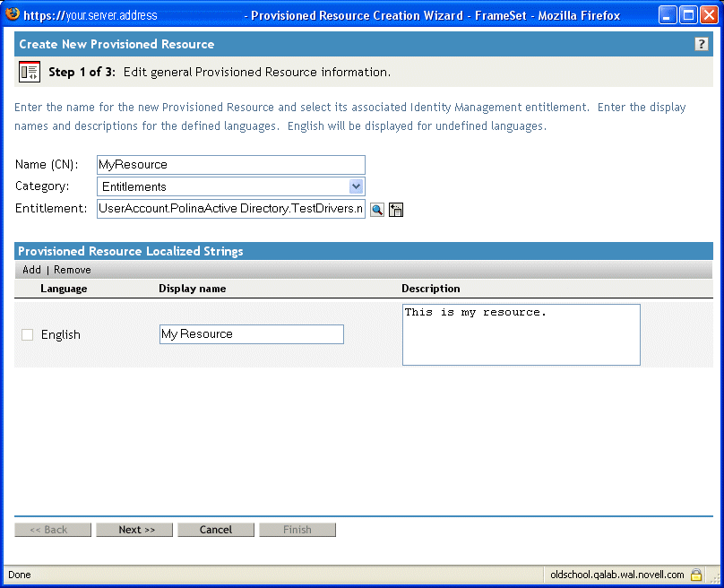Maximize the Firefox window
This screenshot has height=588, width=724.
(688, 15)
